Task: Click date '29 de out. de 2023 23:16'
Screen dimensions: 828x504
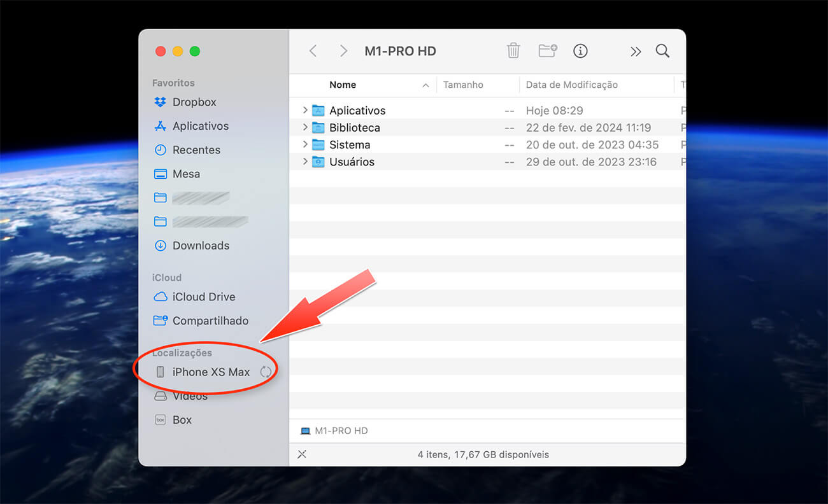Action: coord(591,162)
